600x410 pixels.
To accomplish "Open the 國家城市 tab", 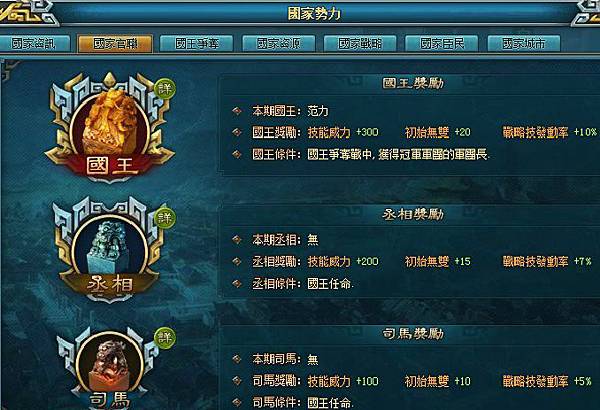I will pos(523,44).
